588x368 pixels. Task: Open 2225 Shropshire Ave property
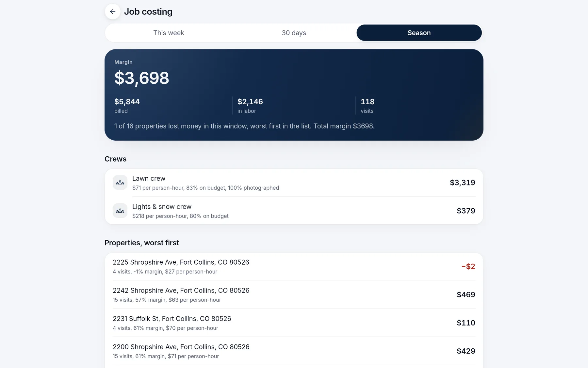[294, 267]
